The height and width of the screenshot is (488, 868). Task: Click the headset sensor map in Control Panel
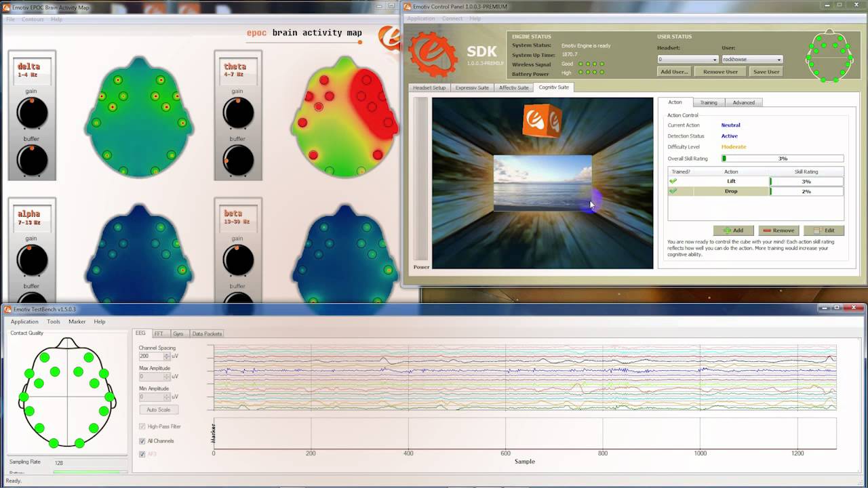click(829, 56)
